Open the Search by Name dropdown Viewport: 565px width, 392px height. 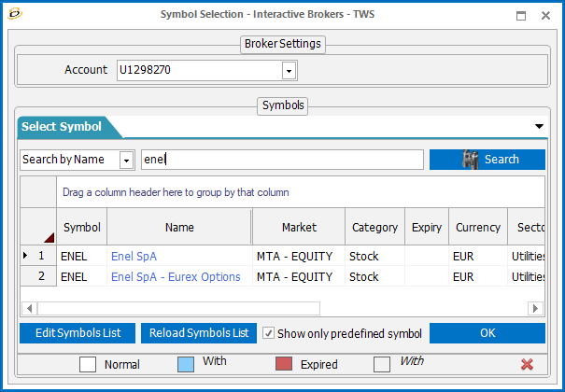[x=126, y=161]
